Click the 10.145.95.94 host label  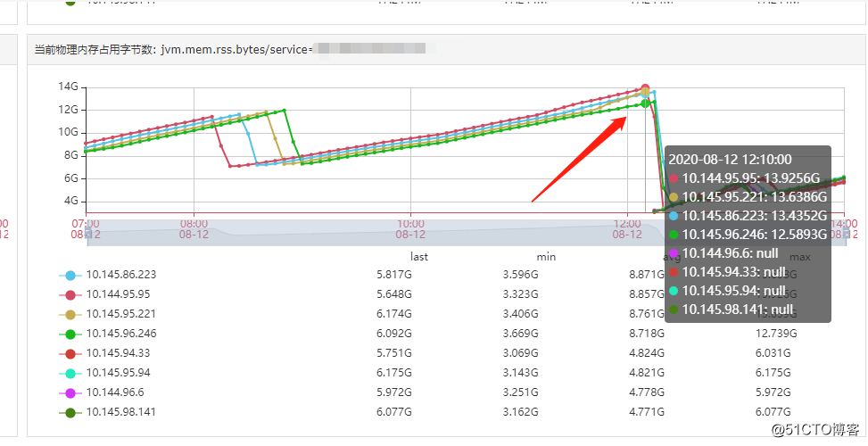click(x=118, y=372)
